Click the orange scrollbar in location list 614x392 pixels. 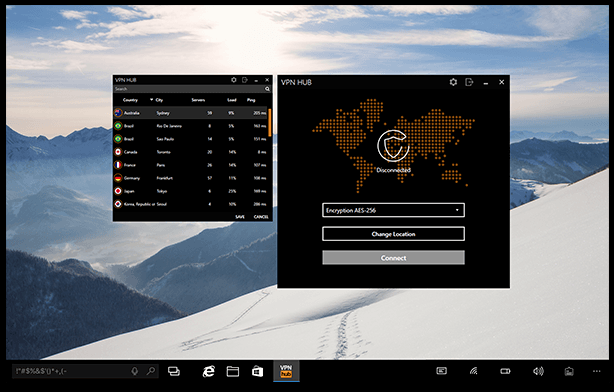pos(270,123)
